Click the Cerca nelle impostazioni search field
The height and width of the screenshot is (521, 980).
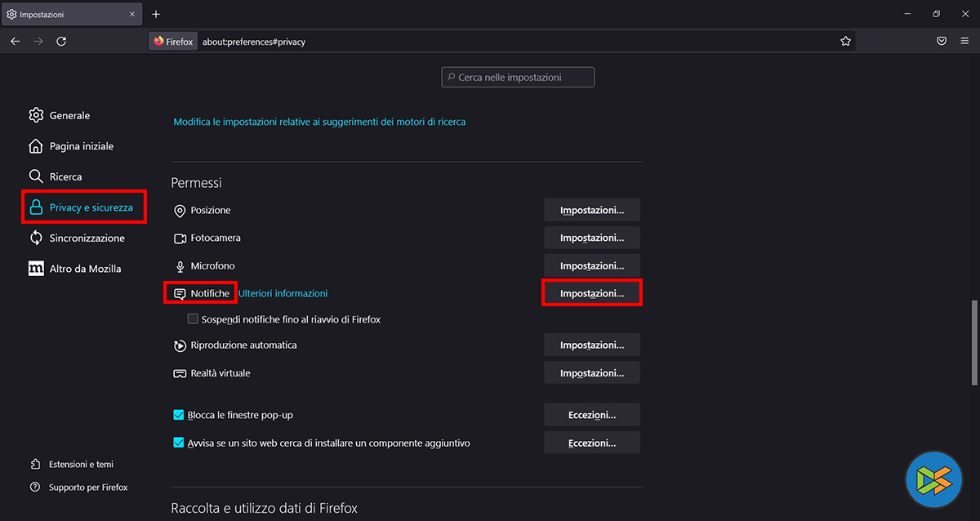click(518, 78)
